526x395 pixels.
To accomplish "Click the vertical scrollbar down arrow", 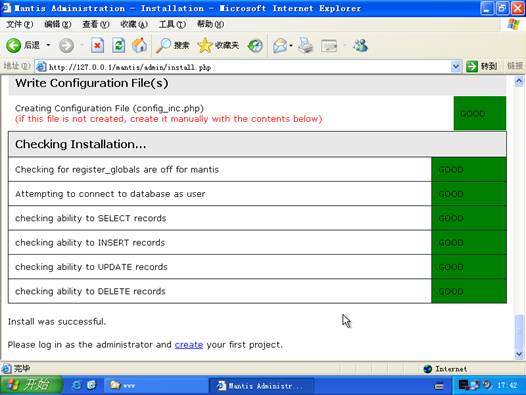I will tap(519, 354).
